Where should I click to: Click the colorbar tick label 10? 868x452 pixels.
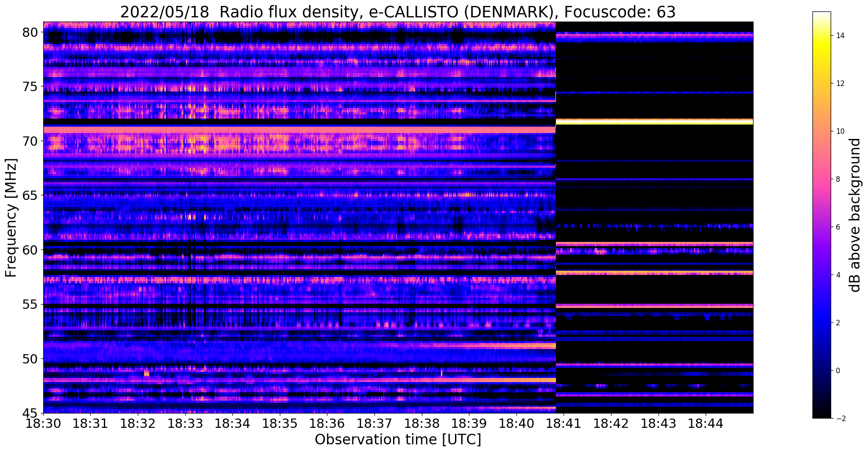(840, 131)
